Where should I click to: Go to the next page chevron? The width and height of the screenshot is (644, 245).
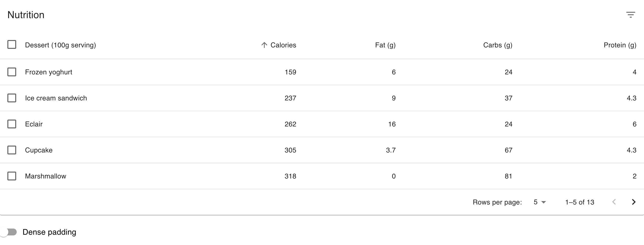(x=633, y=202)
